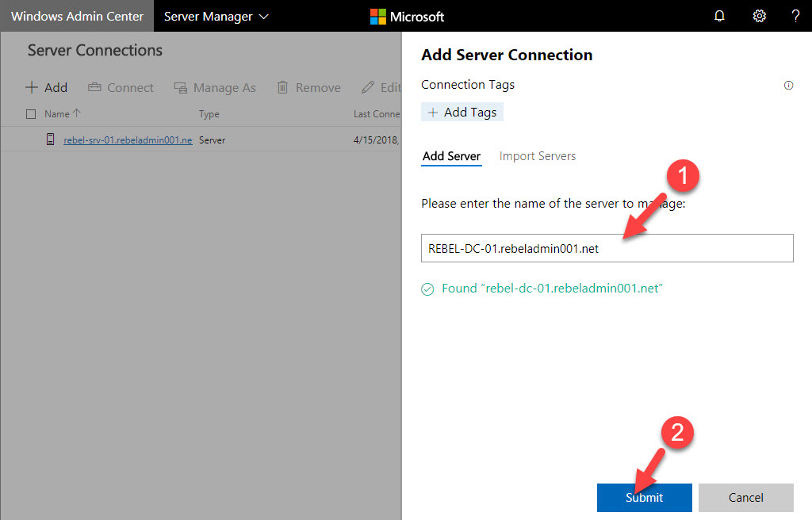Click the Edit toolbar button
Image resolution: width=812 pixels, height=520 pixels.
[381, 87]
